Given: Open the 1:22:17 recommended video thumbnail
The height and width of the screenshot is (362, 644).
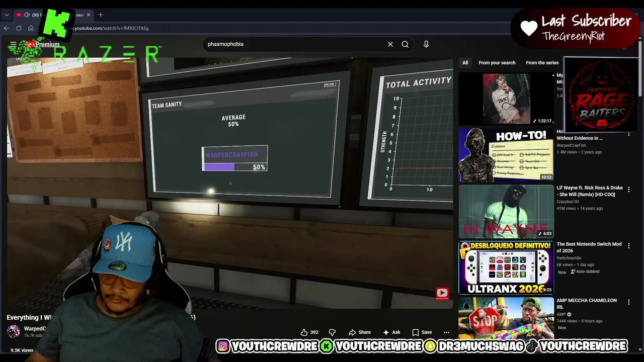Looking at the screenshot, I should 506,99.
